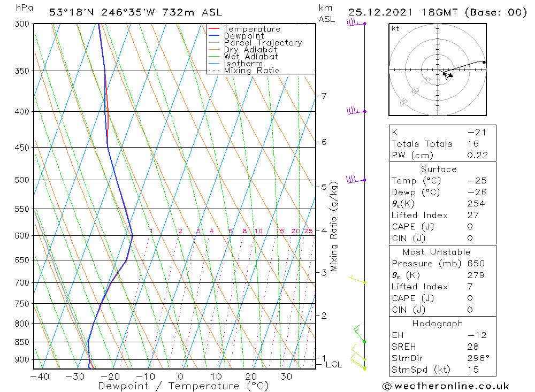This screenshot has height=392, width=535.
Task: Click the mixing ratio line label 25
Action: 309,231
